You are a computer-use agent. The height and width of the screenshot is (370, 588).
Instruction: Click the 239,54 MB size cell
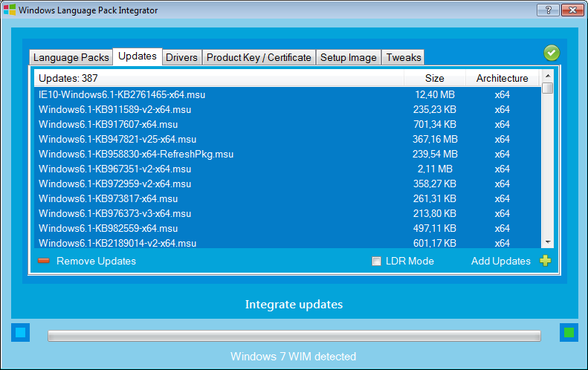(435, 154)
